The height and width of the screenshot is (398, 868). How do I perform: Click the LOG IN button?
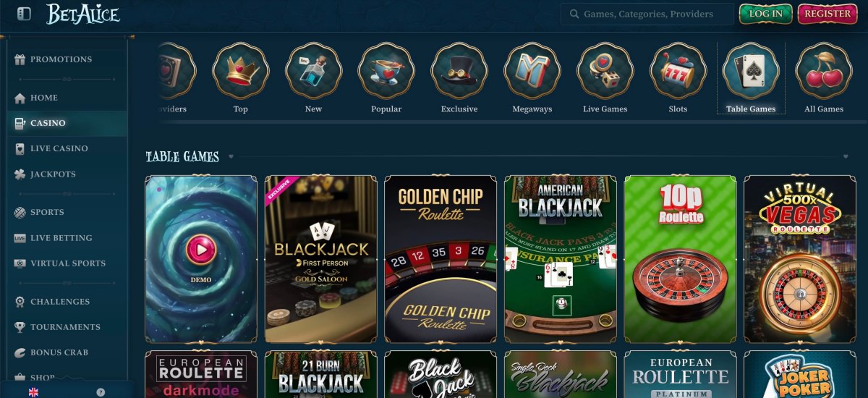coord(765,14)
